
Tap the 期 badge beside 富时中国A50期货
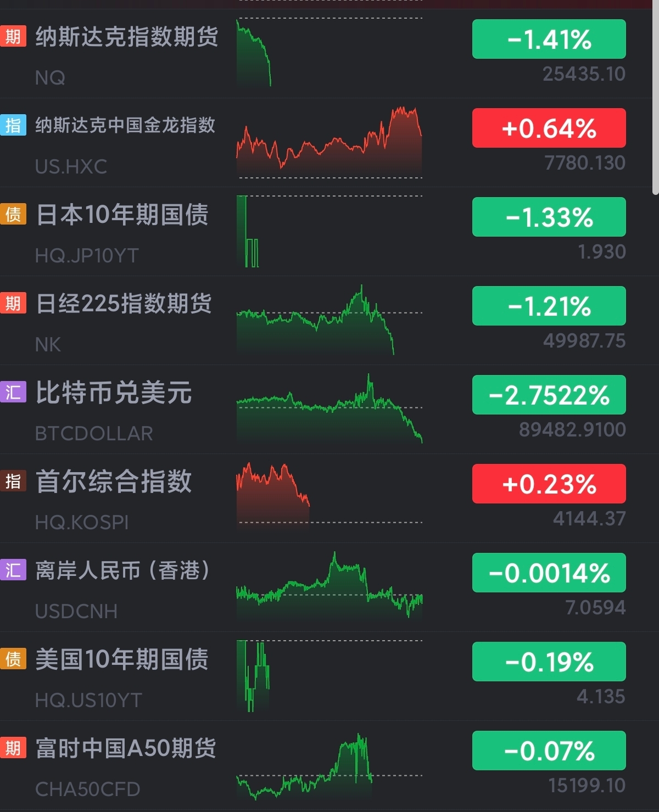pos(13,748)
